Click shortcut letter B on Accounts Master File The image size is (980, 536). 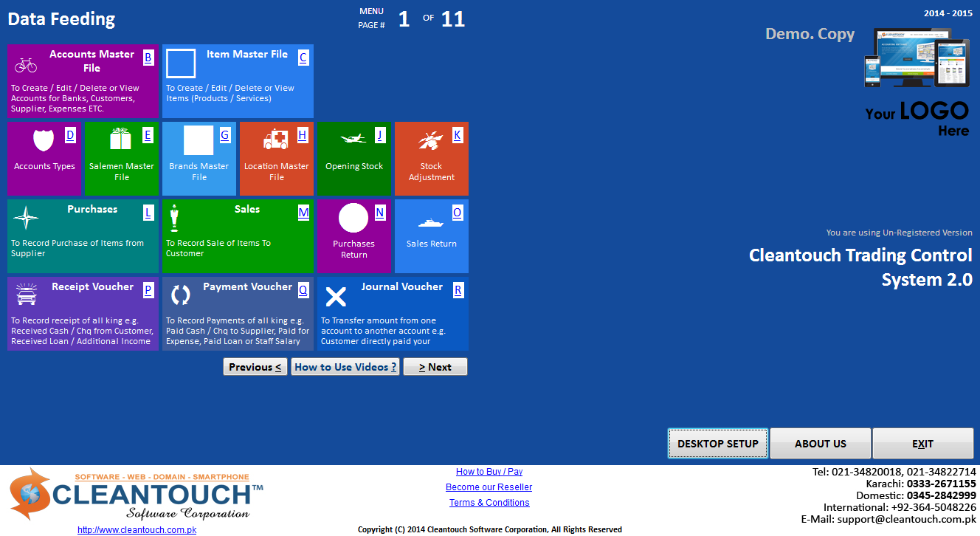coord(148,58)
